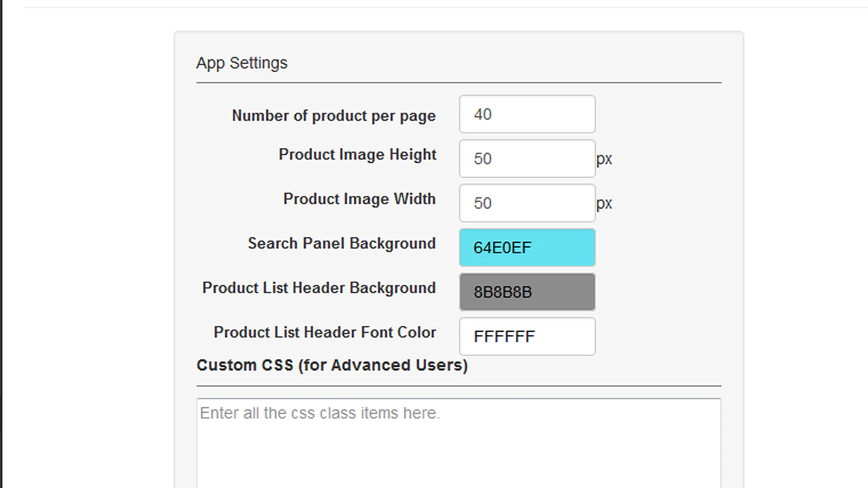Open the Product List Header Background color field

click(x=526, y=292)
